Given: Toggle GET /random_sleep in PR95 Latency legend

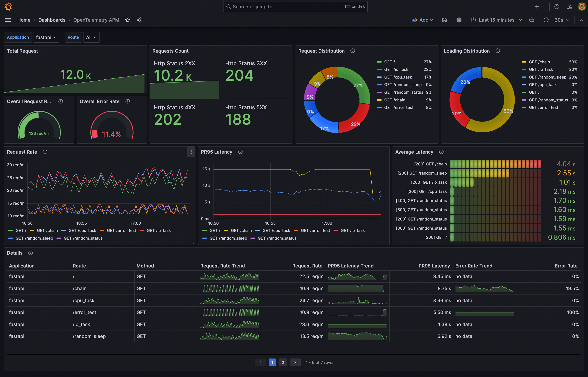Looking at the screenshot, I should click(228, 238).
